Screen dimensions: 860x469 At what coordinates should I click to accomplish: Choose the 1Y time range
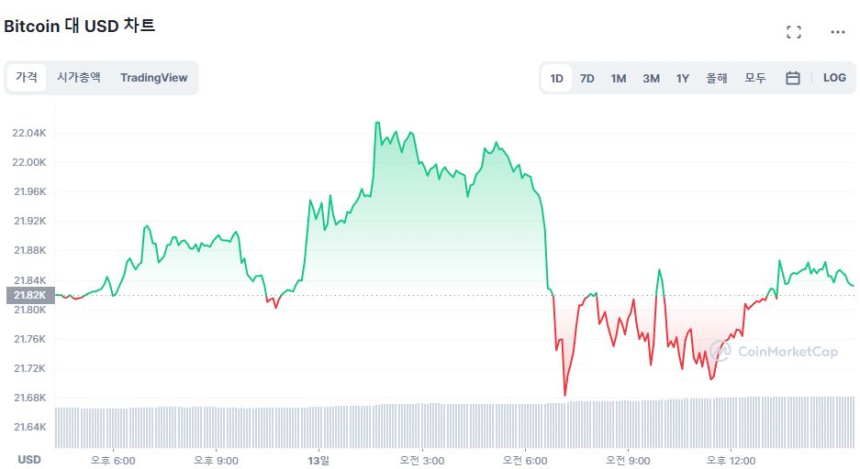pyautogui.click(x=682, y=78)
